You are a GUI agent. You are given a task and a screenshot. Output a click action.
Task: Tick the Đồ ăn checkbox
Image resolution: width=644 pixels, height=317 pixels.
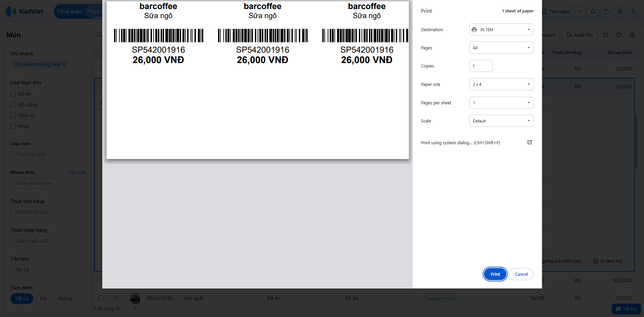tap(13, 94)
